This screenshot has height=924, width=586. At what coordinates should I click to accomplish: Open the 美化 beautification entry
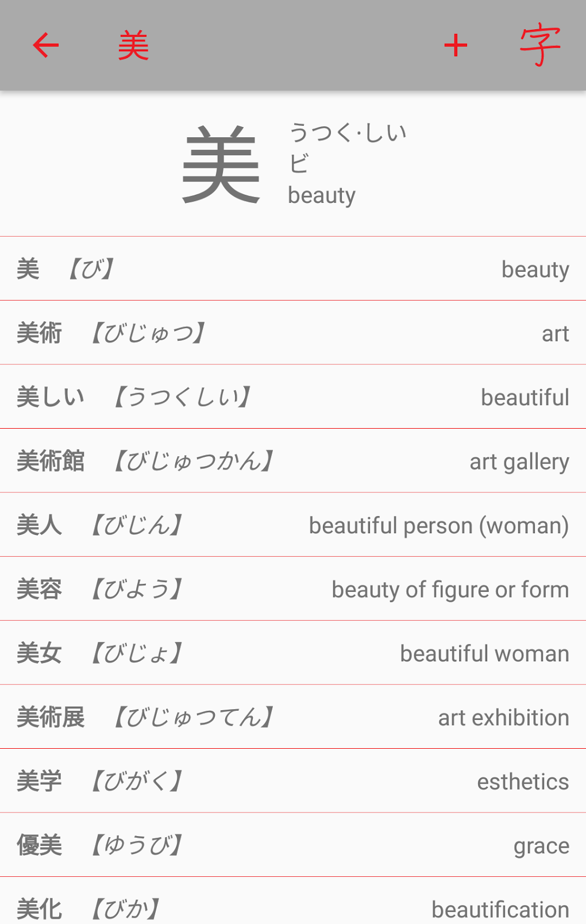coord(293,908)
